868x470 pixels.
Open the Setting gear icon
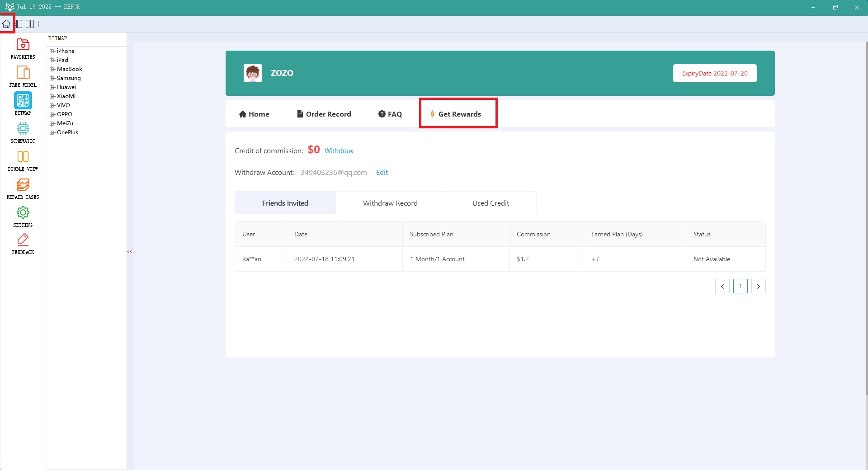point(23,212)
